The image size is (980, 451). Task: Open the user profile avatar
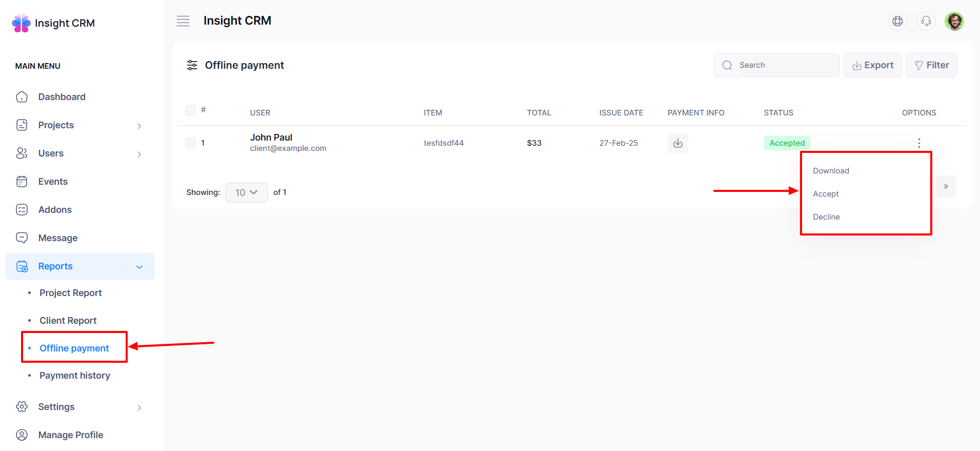(954, 21)
